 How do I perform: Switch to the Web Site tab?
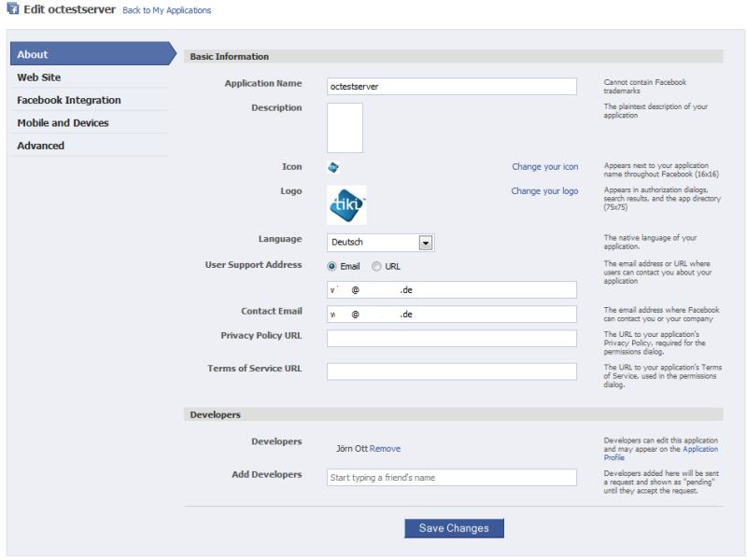pyautogui.click(x=90, y=77)
